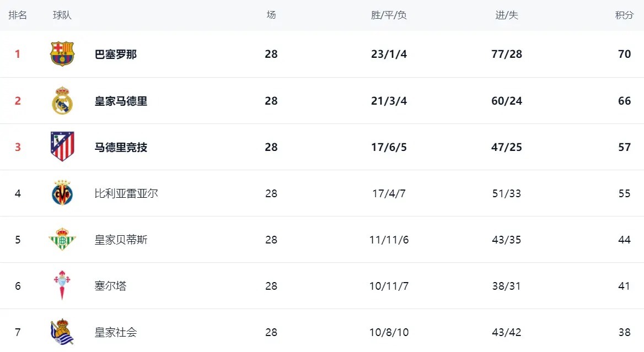Click the Atletico Madrid crest icon
Image resolution: width=644 pixels, height=352 pixels.
[x=62, y=147]
